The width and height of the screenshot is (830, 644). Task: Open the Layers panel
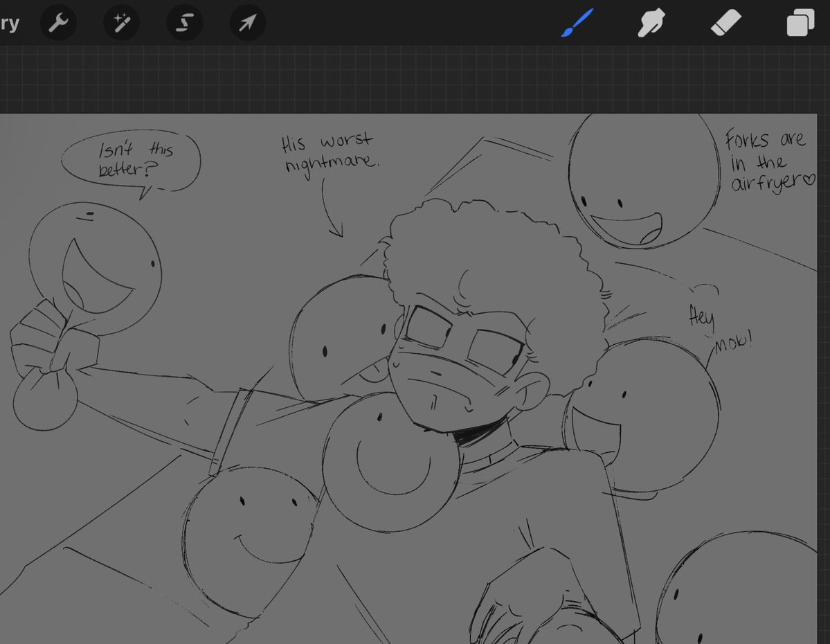pos(800,23)
